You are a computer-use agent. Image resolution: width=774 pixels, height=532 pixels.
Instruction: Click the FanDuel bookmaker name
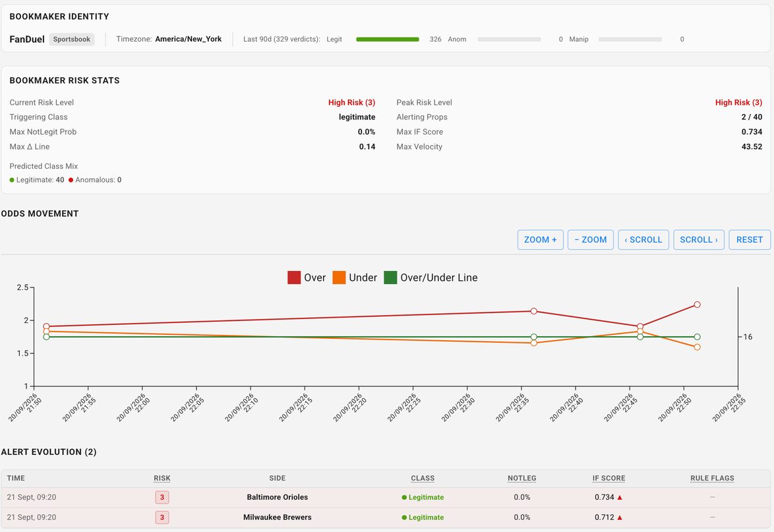(x=27, y=39)
